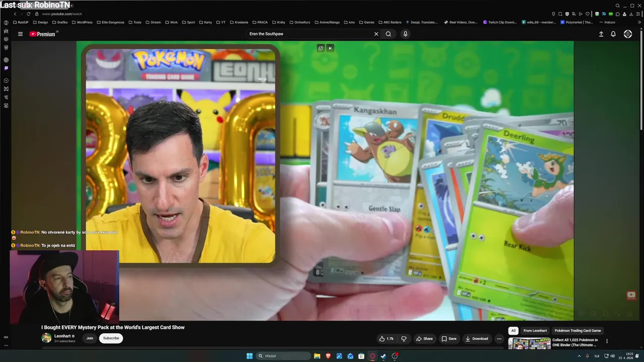Show hidden system tray icons
The width and height of the screenshot is (644, 362).
[x=579, y=356]
